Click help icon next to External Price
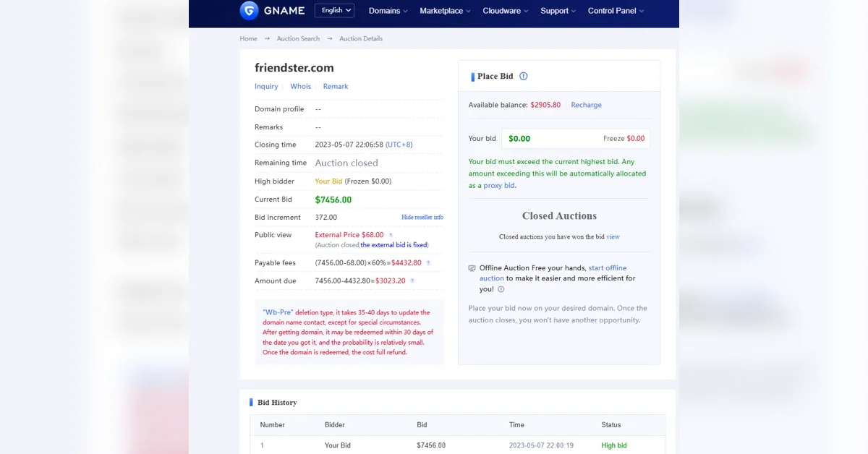Viewport: 868px width, 454px height. (x=391, y=235)
